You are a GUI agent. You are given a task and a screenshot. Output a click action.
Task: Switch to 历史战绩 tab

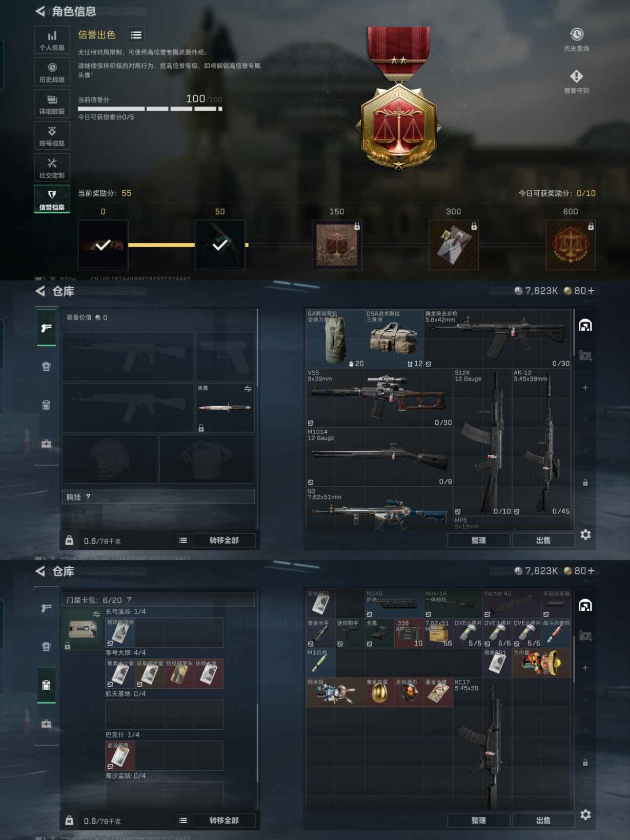[x=52, y=72]
